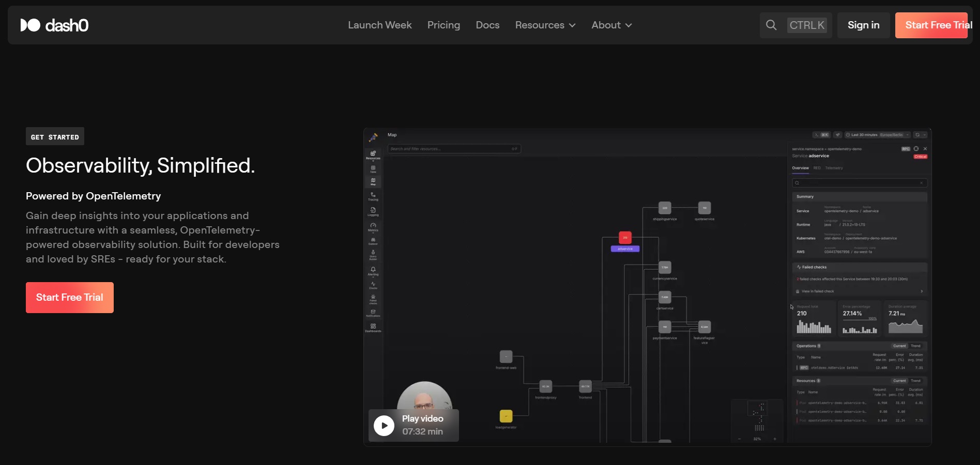Image resolution: width=980 pixels, height=465 pixels.
Task: Select the frontendproxy node on the map
Action: click(x=546, y=386)
